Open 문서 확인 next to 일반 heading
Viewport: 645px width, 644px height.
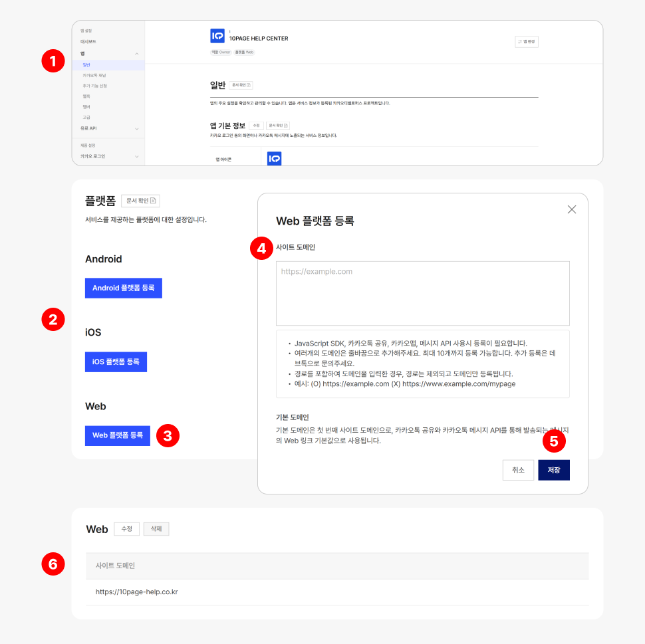(x=241, y=85)
